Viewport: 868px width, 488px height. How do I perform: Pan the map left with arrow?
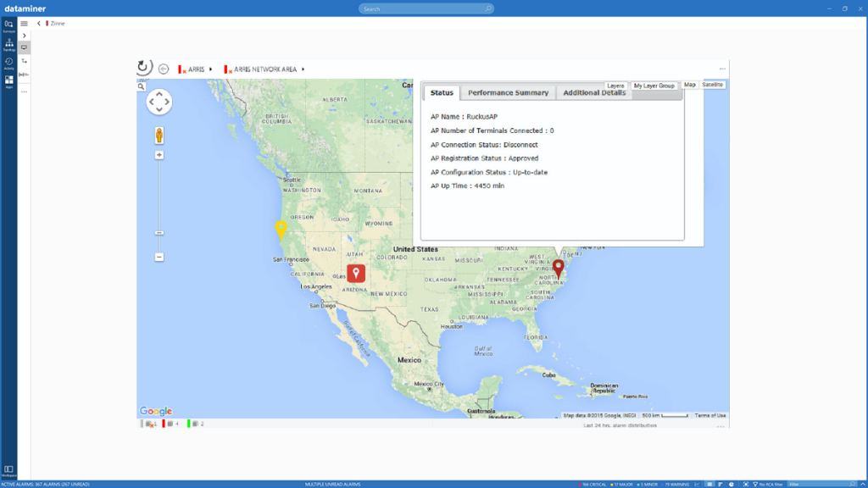[x=152, y=102]
